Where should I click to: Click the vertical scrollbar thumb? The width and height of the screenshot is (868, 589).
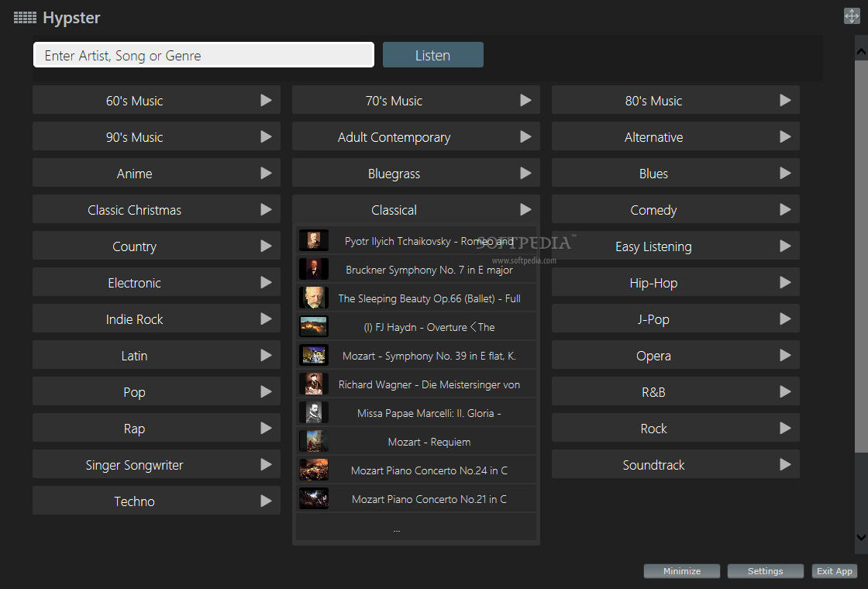[861, 256]
